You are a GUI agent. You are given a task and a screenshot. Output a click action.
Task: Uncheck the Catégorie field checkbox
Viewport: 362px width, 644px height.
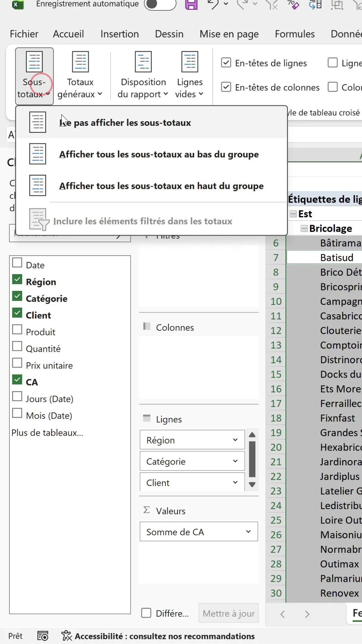click(x=17, y=296)
